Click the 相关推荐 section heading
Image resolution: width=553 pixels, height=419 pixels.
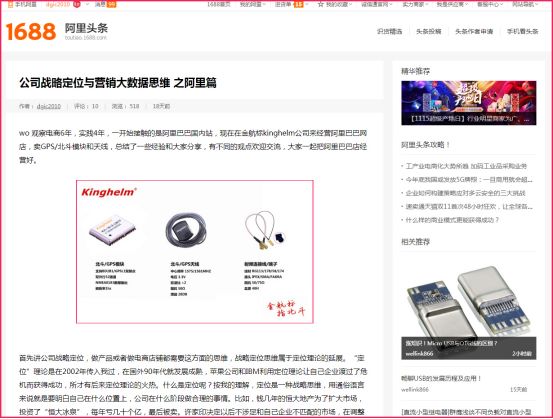click(x=415, y=242)
